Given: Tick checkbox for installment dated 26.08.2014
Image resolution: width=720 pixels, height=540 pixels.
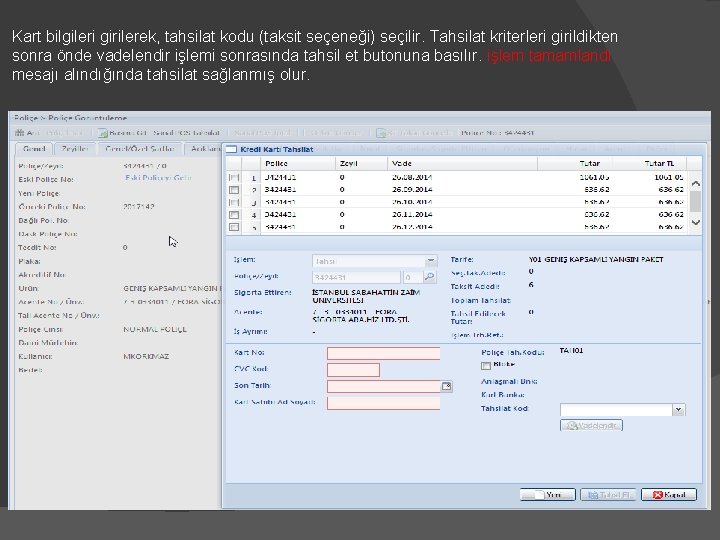Looking at the screenshot, I should click(234, 177).
